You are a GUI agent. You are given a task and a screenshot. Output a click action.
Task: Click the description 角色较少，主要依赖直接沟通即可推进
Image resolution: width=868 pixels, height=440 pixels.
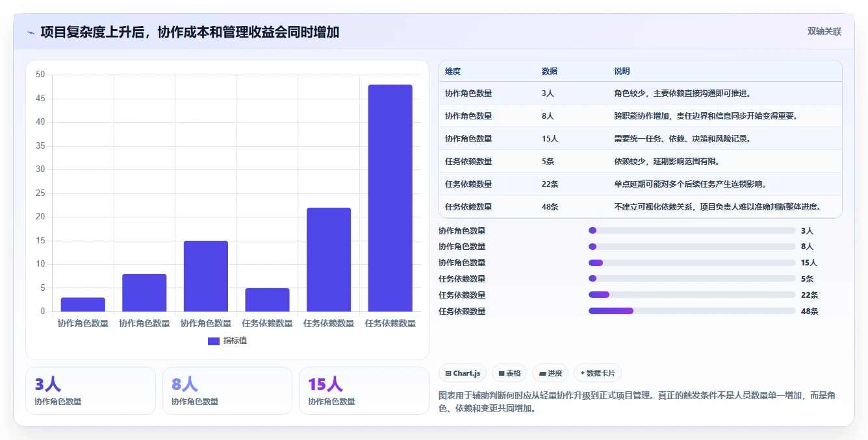coord(682,93)
